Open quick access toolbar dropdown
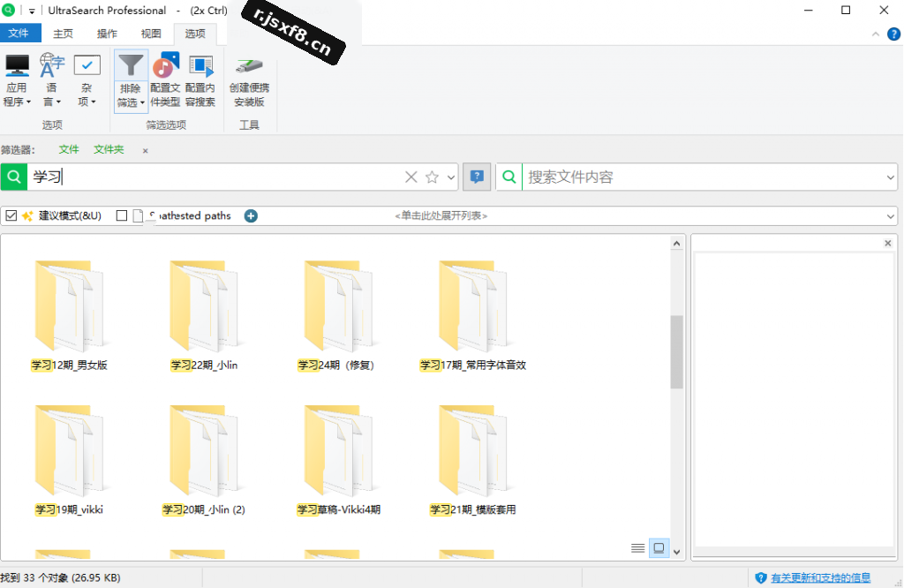 point(32,11)
